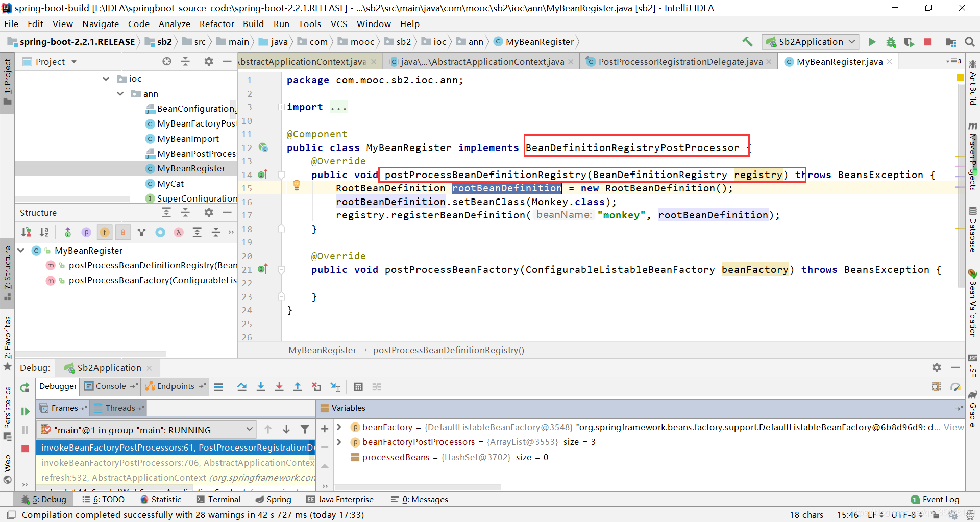Click the intention lightbulb on line 15
The width and height of the screenshot is (980, 522).
click(296, 185)
